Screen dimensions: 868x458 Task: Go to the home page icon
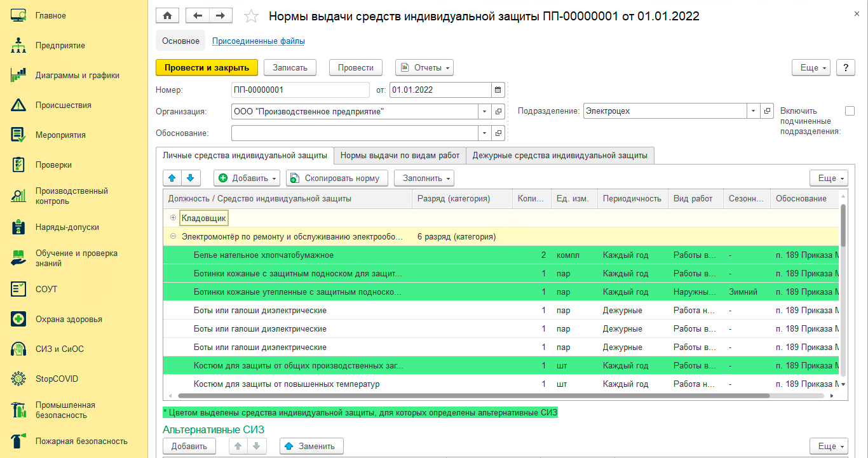[168, 16]
